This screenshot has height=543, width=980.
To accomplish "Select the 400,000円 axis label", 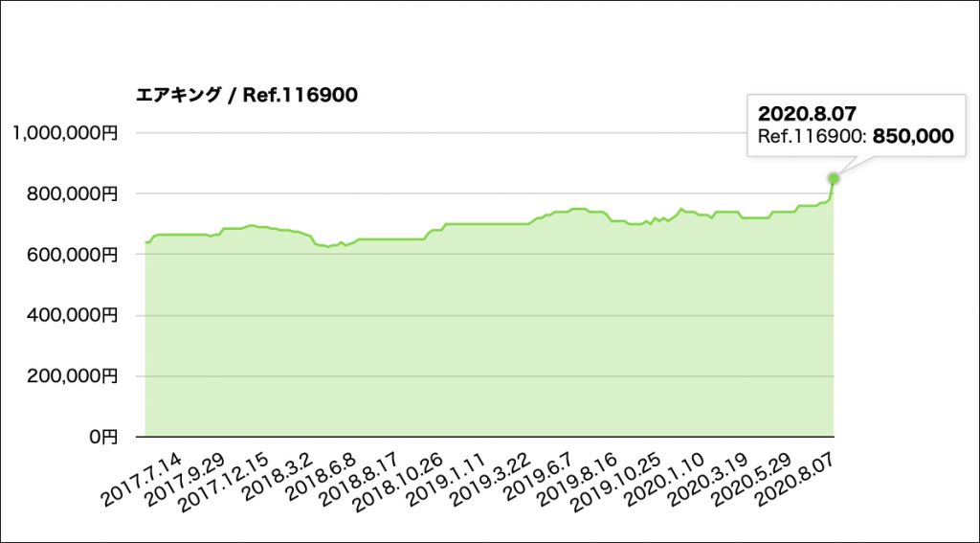I will click(x=73, y=315).
